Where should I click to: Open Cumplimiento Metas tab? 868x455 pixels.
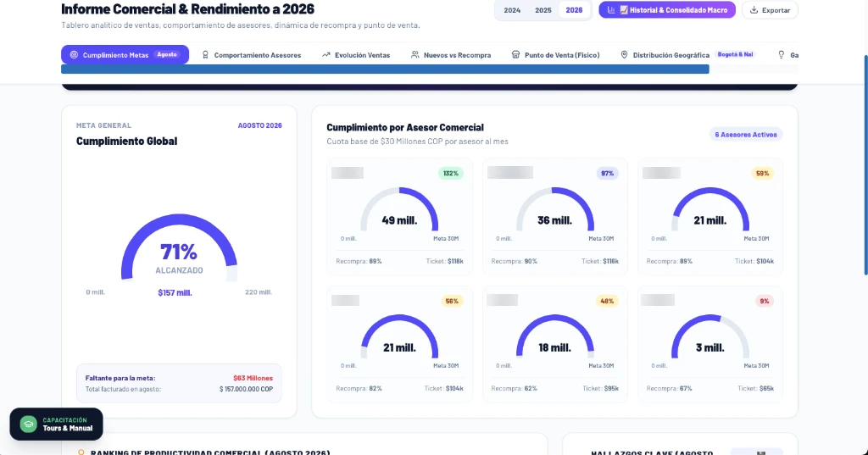point(125,55)
